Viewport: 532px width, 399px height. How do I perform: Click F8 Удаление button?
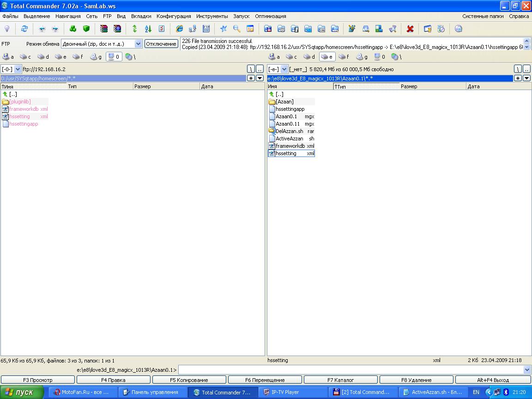[x=416, y=380]
